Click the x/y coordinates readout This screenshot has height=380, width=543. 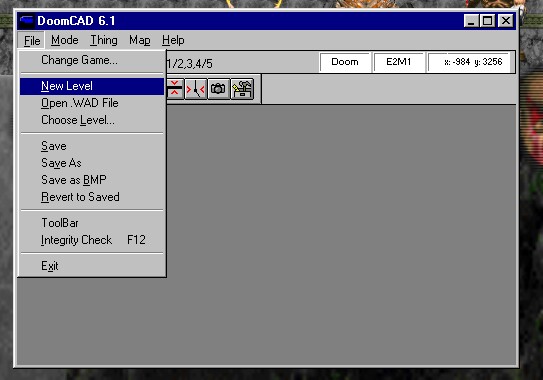pos(470,62)
